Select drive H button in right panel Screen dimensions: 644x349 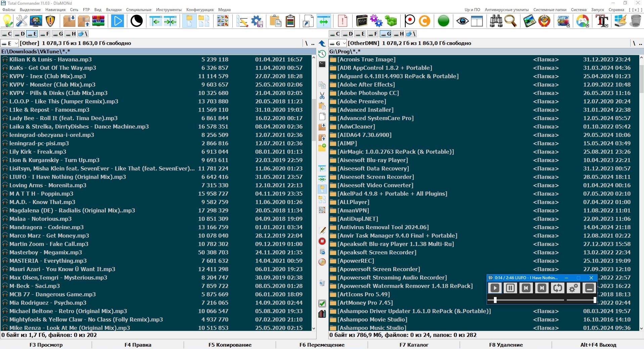pos(399,34)
